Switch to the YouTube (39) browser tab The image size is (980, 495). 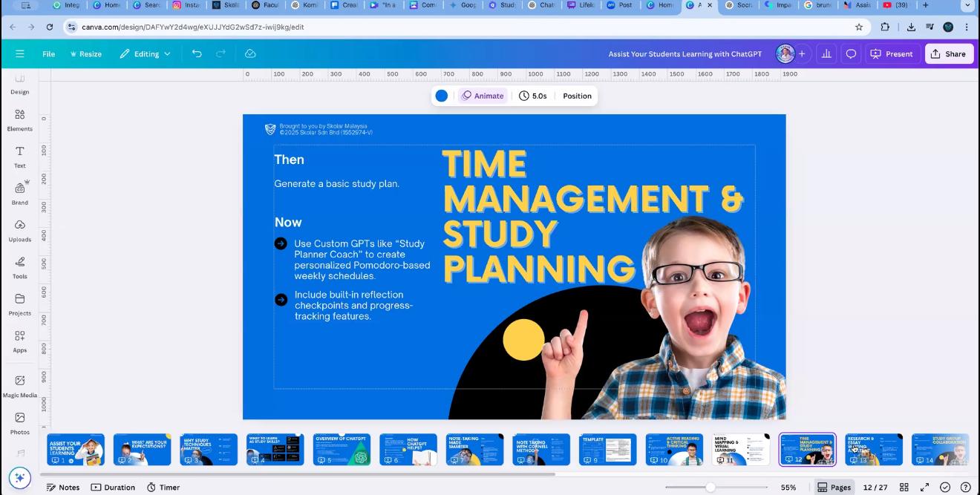(x=897, y=4)
